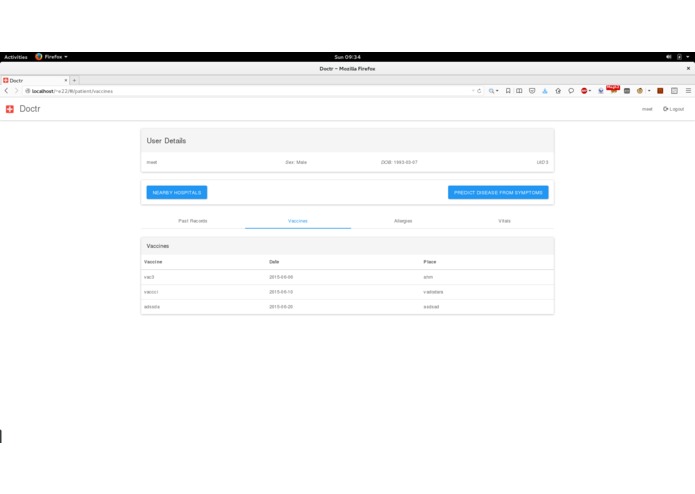This screenshot has height=494, width=695.
Task: Click the localhost address bar
Action: click(248, 91)
